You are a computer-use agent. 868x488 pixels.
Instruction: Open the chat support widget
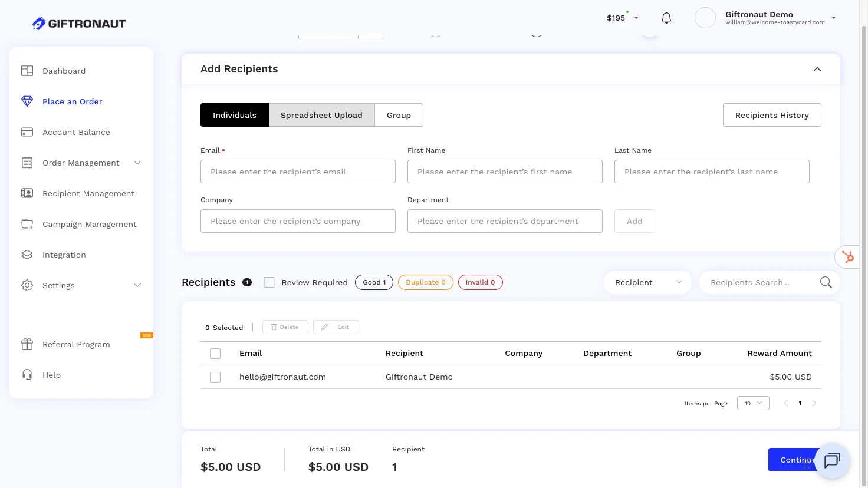pos(831,460)
